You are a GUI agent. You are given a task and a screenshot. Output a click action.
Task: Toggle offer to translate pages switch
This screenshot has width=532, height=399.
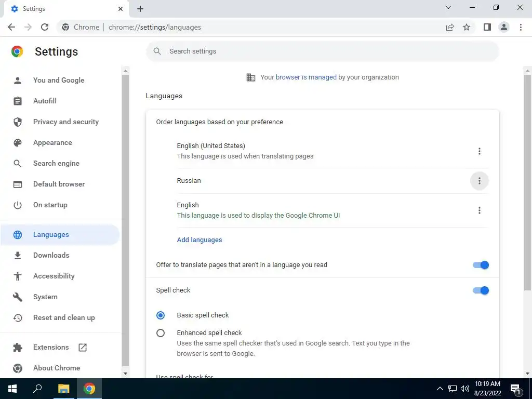point(481,265)
